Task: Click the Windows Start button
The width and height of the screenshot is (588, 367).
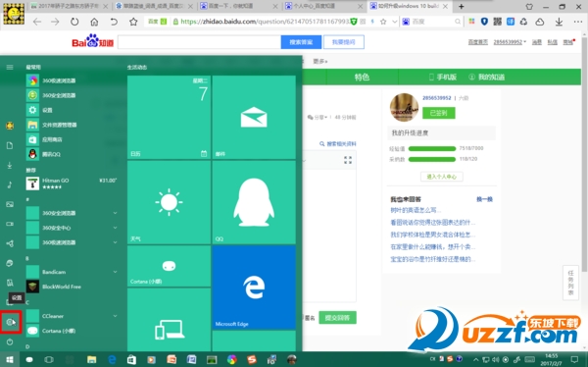Action: (x=10, y=359)
